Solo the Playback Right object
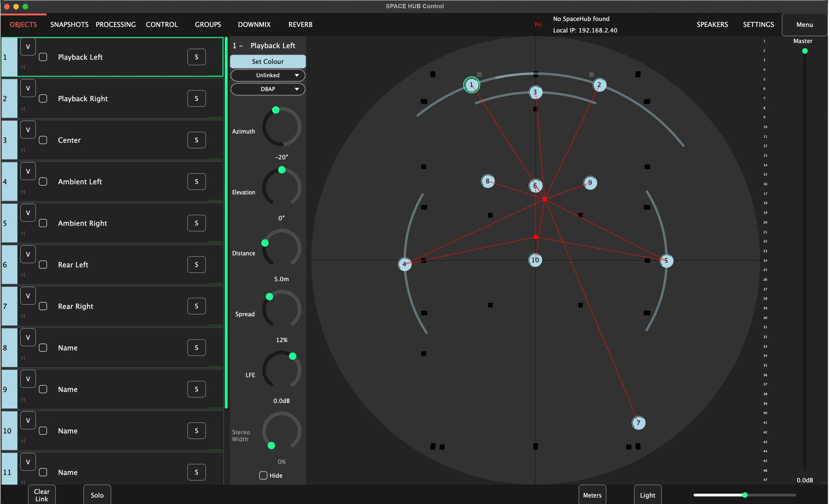The image size is (830, 504). click(197, 99)
